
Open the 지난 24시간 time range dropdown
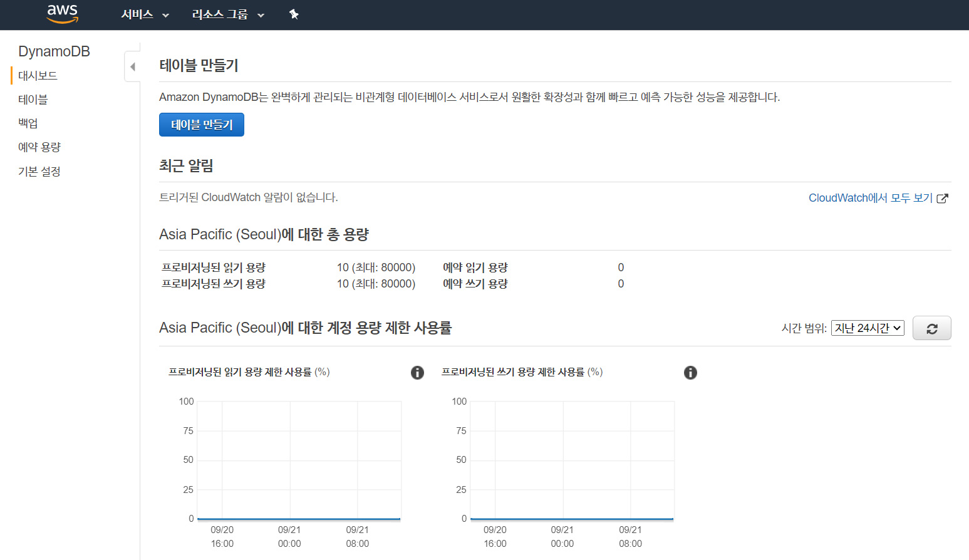tap(868, 328)
